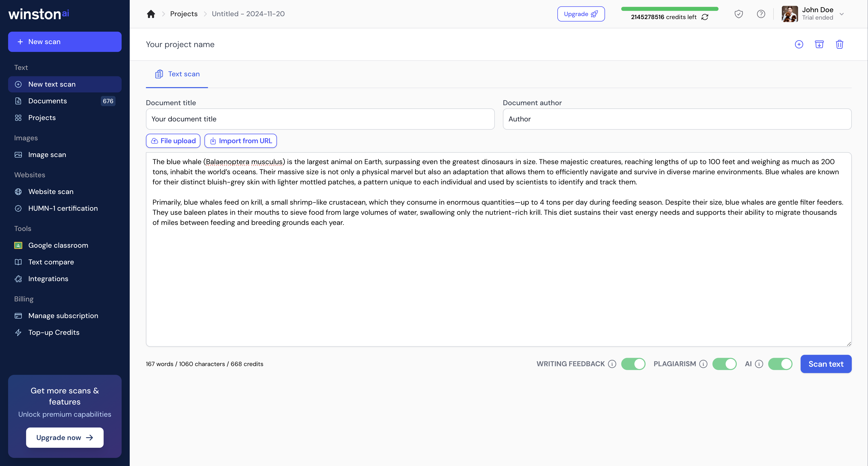Click the home icon in breadcrumb
The height and width of the screenshot is (466, 868).
[151, 14]
